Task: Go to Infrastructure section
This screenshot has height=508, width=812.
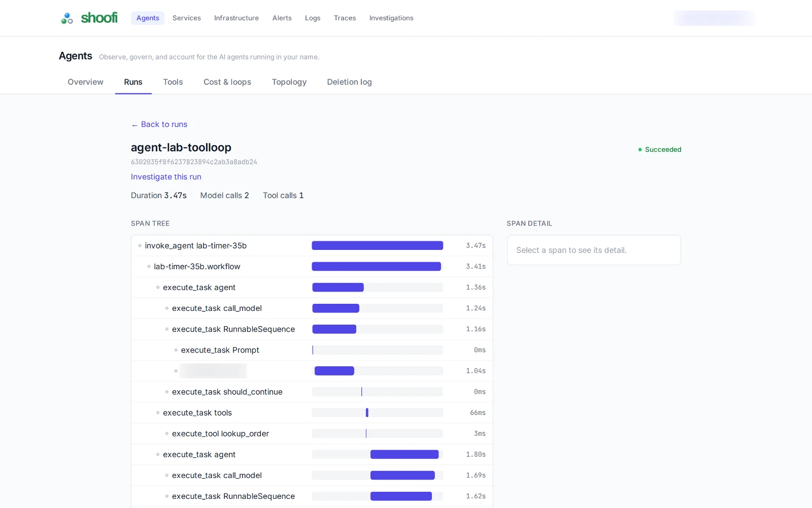Action: coord(236,18)
